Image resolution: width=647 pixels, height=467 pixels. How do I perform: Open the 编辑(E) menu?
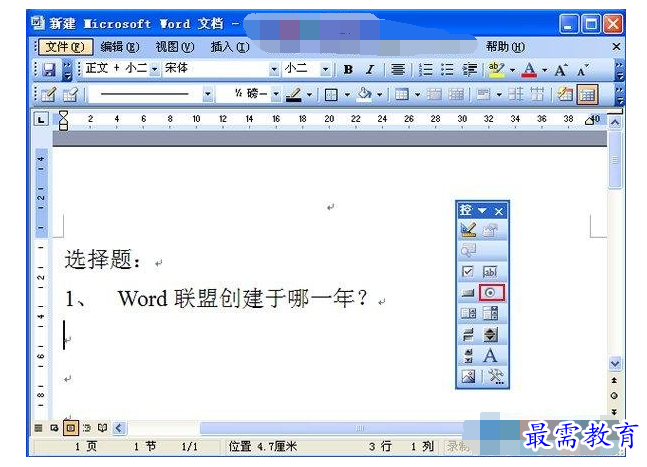[x=120, y=47]
